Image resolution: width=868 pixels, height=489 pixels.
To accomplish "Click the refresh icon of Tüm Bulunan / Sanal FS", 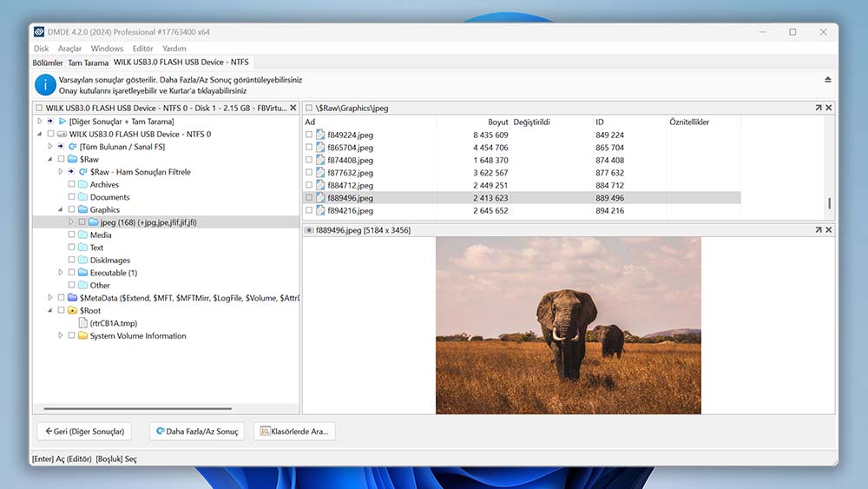I will tap(73, 147).
